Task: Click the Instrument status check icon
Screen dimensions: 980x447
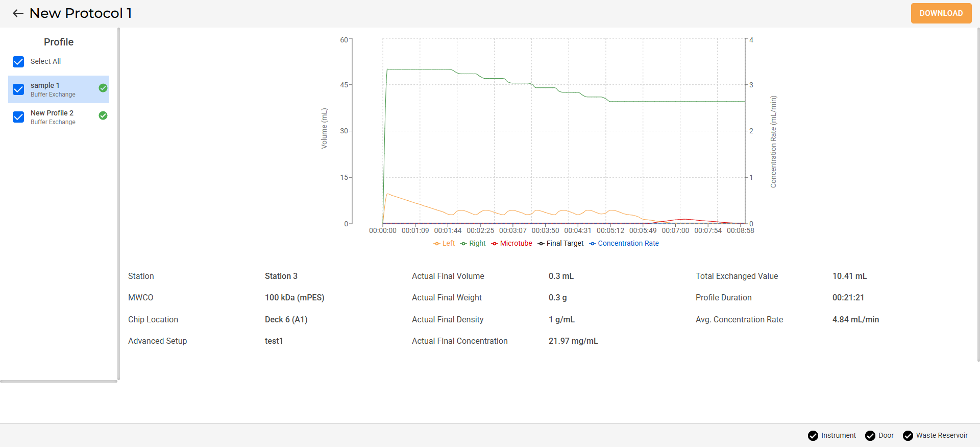Action: point(813,436)
